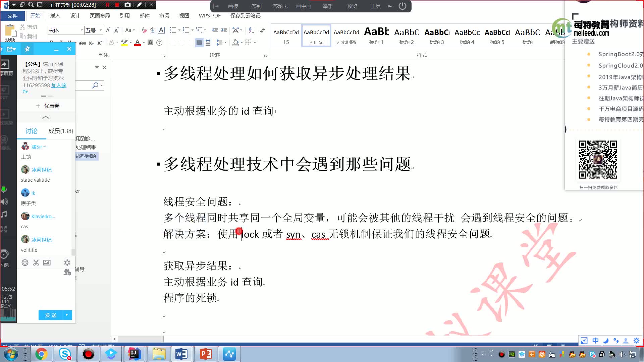Pause the screen recording
This screenshot has height=362, width=644.
point(108,5)
